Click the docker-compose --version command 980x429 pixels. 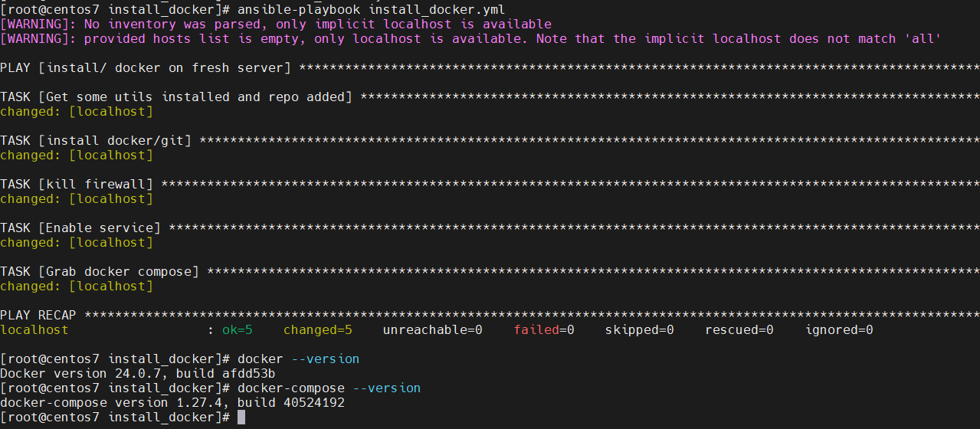(x=329, y=388)
